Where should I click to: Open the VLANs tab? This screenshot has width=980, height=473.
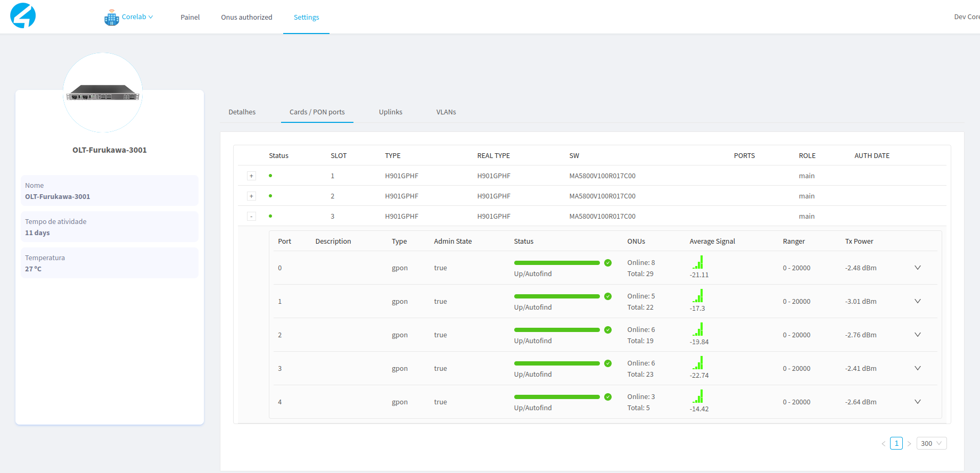tap(446, 112)
